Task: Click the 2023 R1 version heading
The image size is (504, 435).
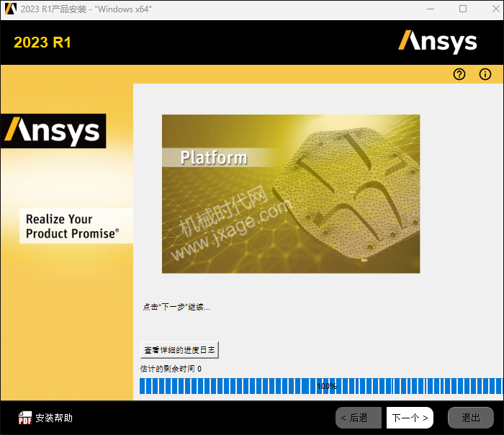Action: click(42, 42)
